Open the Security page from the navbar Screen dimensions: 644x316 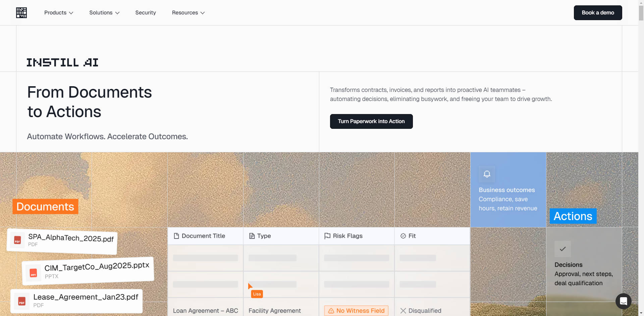coord(145,12)
